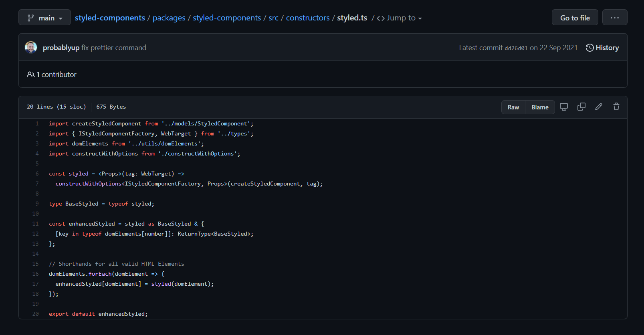Screen dimensions: 644x335
Task: Click 'forEach' method on line 16
Action: 100,274
